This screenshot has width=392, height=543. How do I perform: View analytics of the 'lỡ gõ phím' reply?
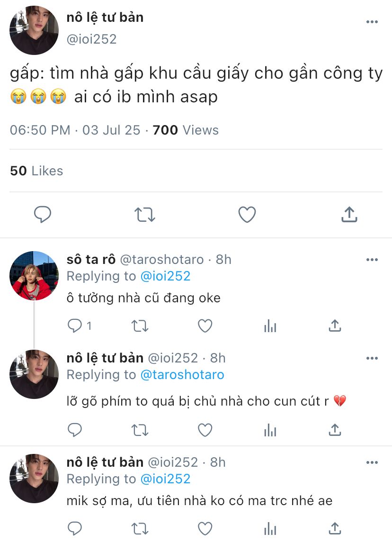pyautogui.click(x=270, y=430)
